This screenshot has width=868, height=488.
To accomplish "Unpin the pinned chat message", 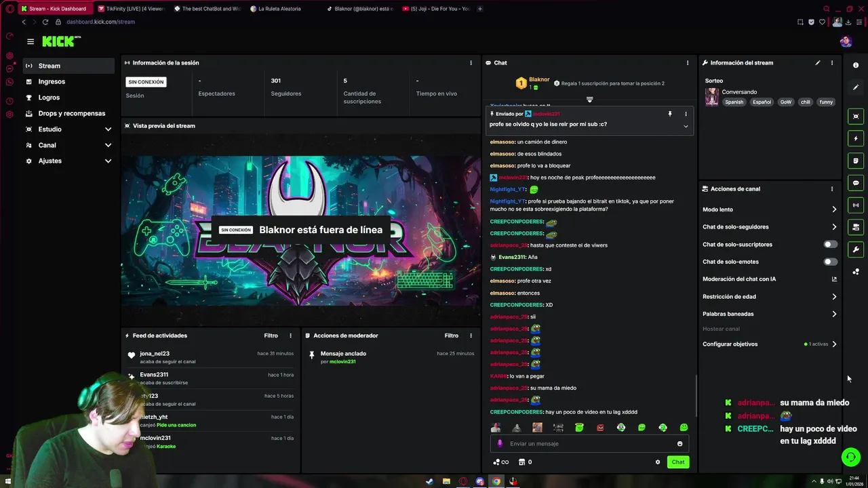I will [669, 114].
